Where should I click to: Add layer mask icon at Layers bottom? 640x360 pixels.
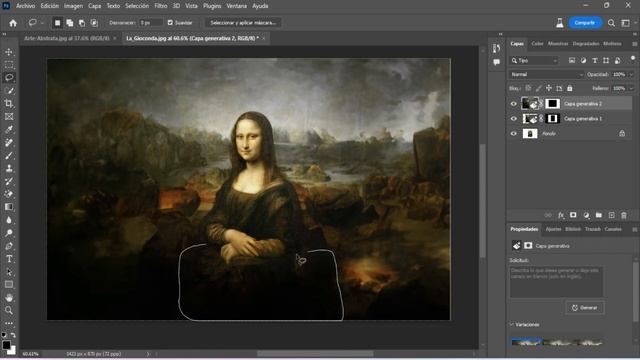click(x=573, y=215)
